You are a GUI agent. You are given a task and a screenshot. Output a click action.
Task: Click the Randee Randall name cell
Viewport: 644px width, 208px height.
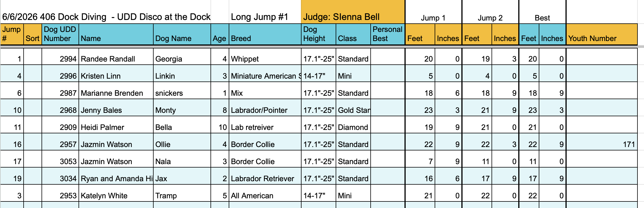(116, 56)
